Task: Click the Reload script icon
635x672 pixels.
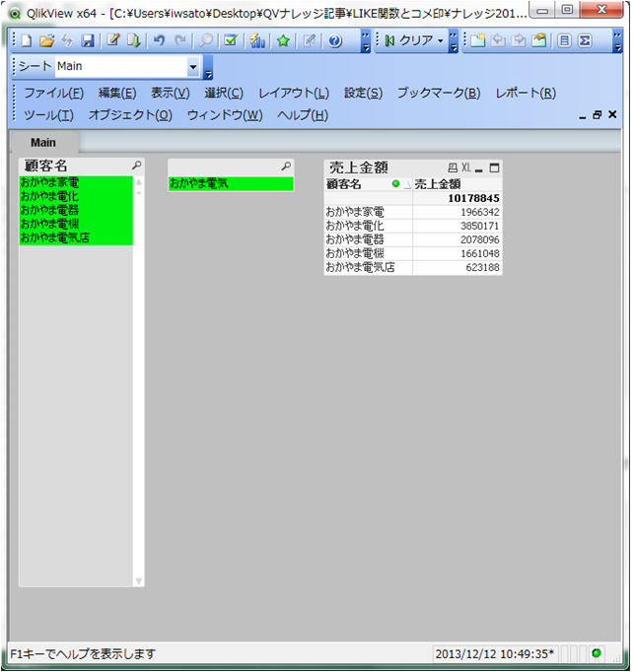Action: 134,40
